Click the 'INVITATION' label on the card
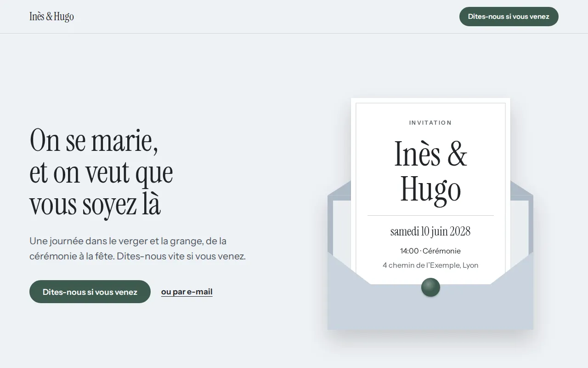This screenshot has width=588, height=368. [430, 123]
